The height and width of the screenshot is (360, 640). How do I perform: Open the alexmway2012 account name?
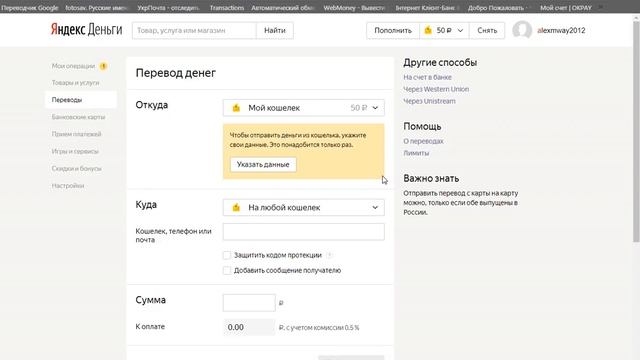pyautogui.click(x=561, y=30)
